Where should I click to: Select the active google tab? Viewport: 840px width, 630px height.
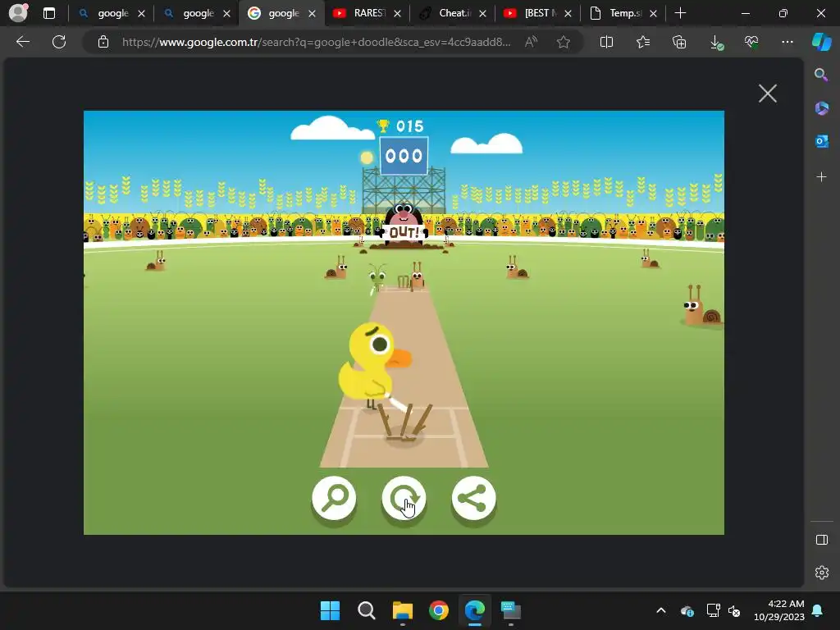coord(281,13)
